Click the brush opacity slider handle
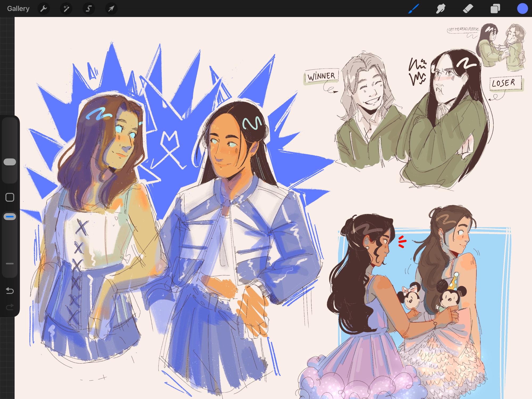This screenshot has height=399, width=532. pos(10,217)
